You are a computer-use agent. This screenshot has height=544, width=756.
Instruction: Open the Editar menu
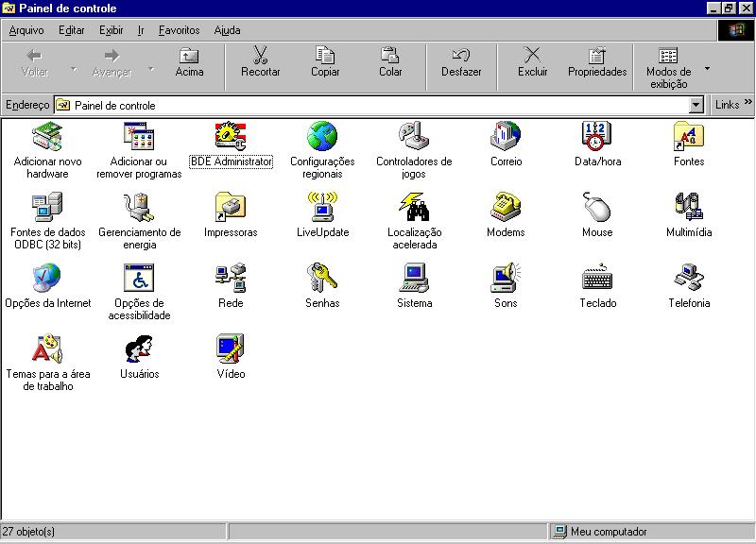click(72, 30)
